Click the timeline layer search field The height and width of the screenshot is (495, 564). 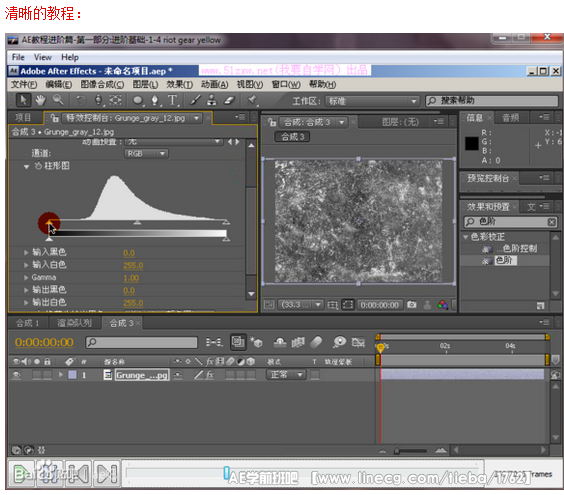point(142,342)
